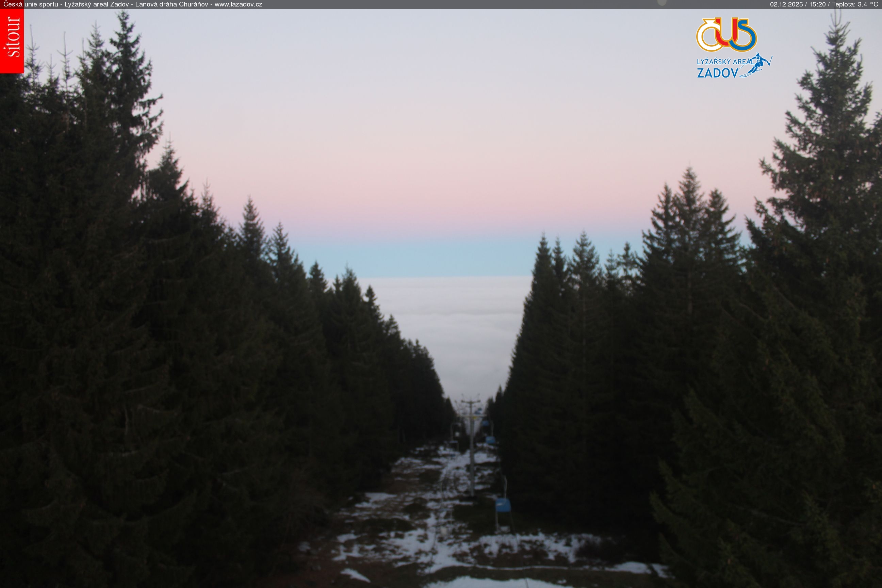Screen dimensions: 882x588
Task: Click the Lanová dráha Churáňov title
Action: [x=171, y=4]
